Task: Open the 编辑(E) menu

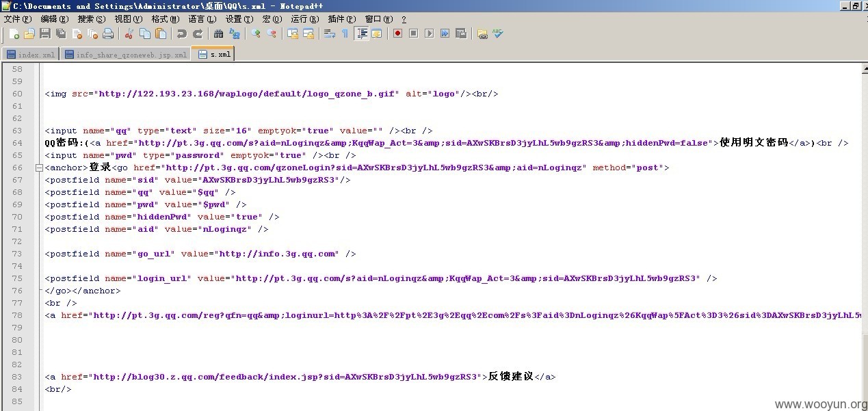Action: click(55, 18)
